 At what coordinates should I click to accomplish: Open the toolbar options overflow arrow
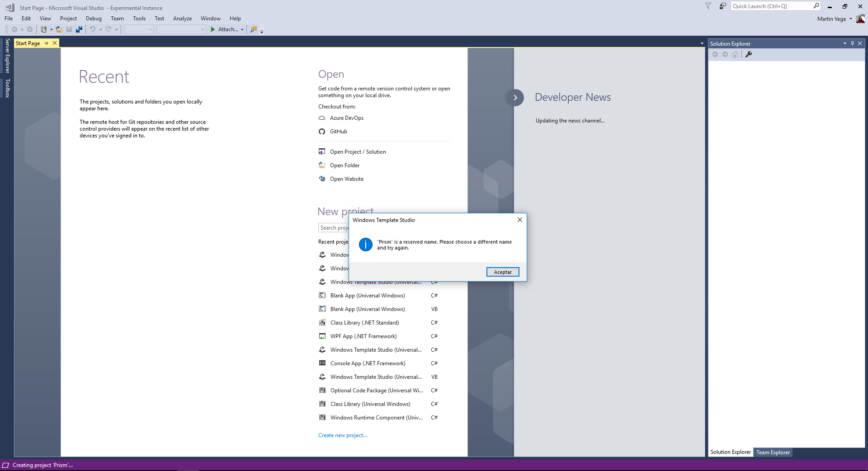(x=262, y=31)
